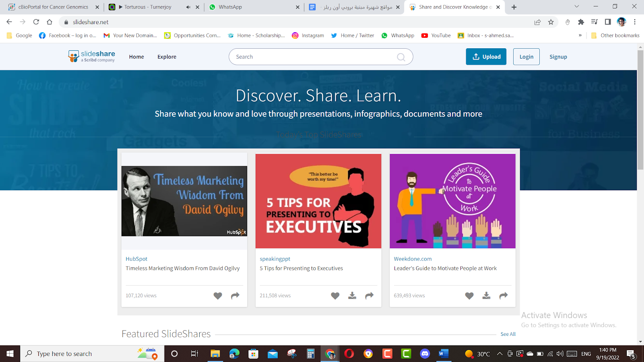Open the taskbar notification center
644x362 pixels.
pyautogui.click(x=631, y=354)
